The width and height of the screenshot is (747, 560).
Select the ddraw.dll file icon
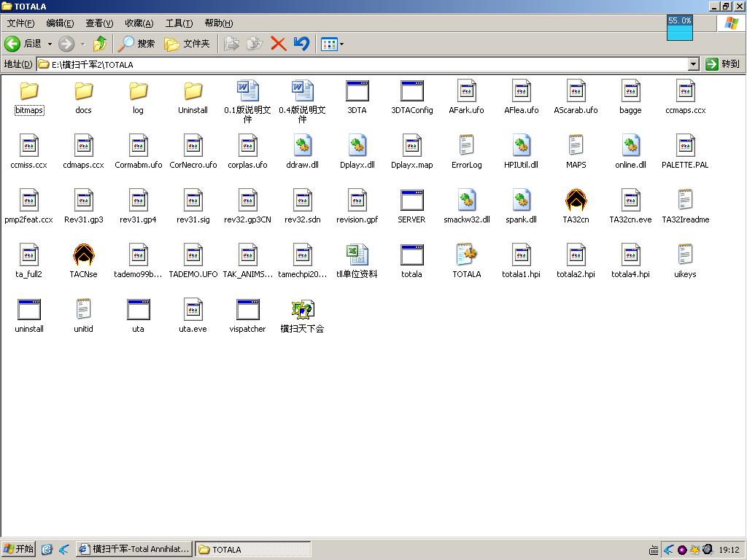coord(302,146)
